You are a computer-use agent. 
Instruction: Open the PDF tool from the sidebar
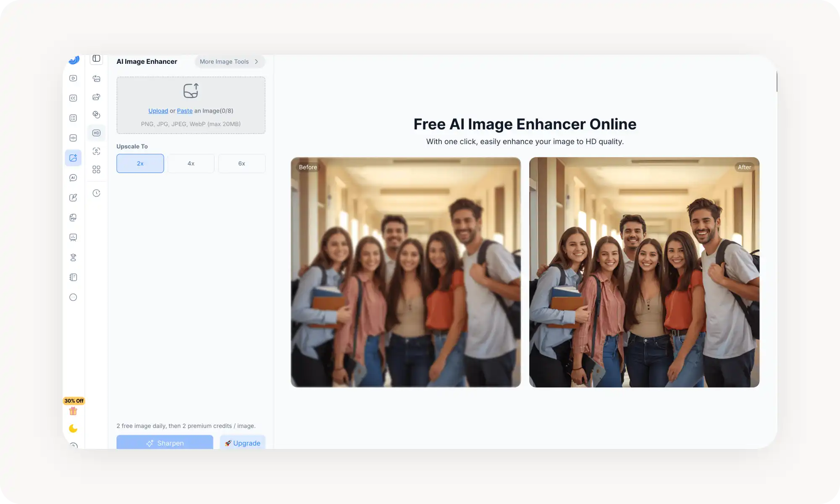[x=73, y=218]
